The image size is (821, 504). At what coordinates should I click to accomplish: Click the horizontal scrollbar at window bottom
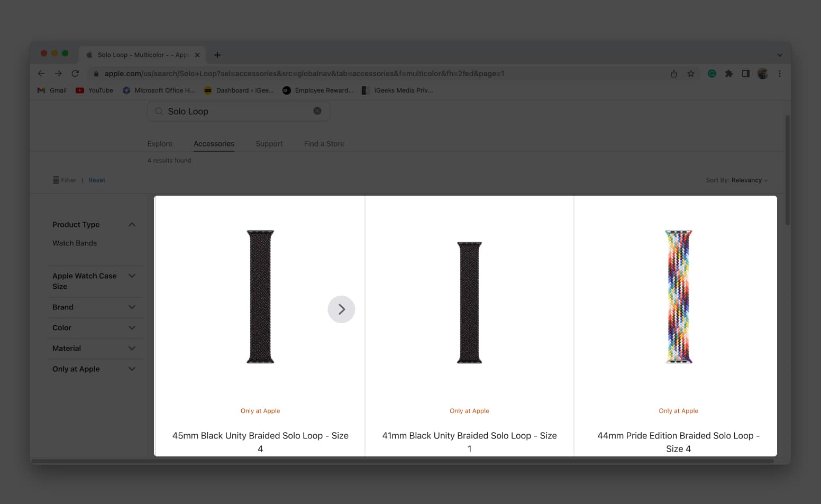click(x=402, y=461)
